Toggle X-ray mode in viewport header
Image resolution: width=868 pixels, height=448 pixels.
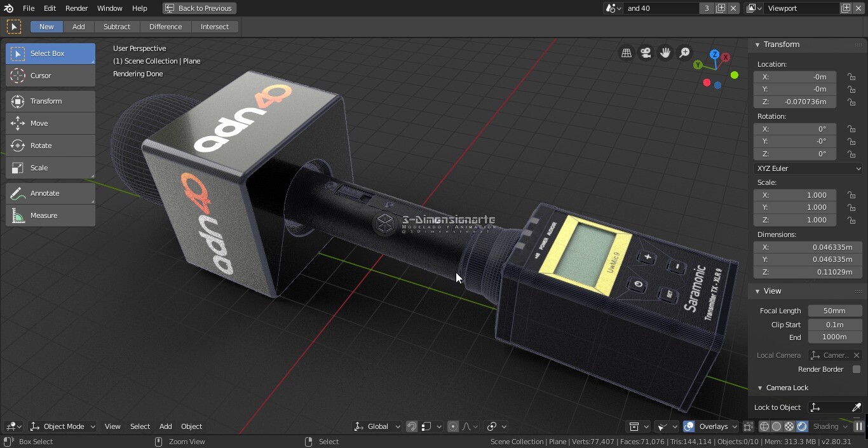click(x=749, y=426)
